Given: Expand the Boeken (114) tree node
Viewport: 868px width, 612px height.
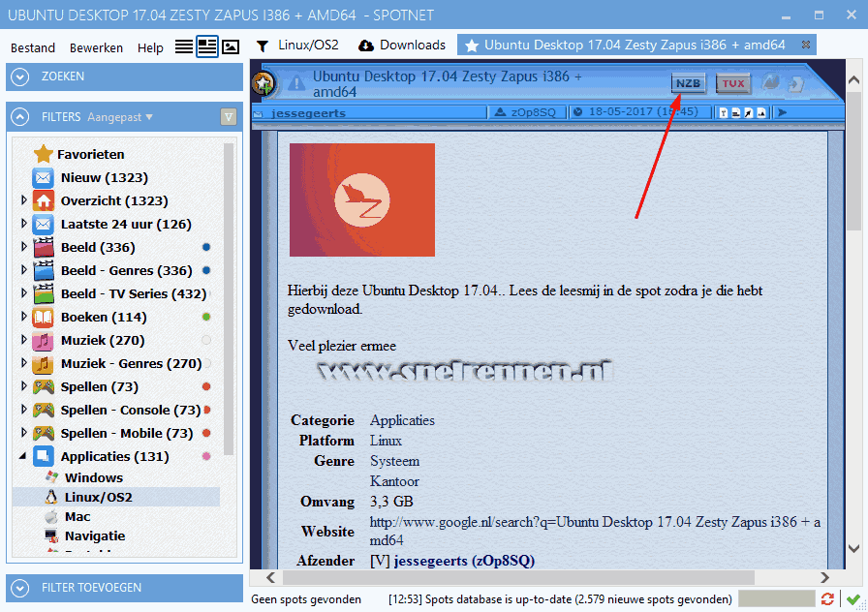Looking at the screenshot, I should pyautogui.click(x=23, y=316).
